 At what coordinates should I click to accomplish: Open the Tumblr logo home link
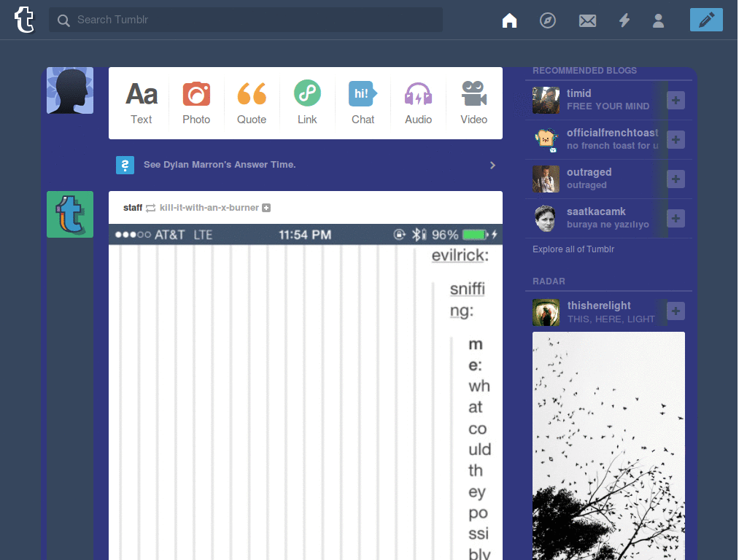24,20
